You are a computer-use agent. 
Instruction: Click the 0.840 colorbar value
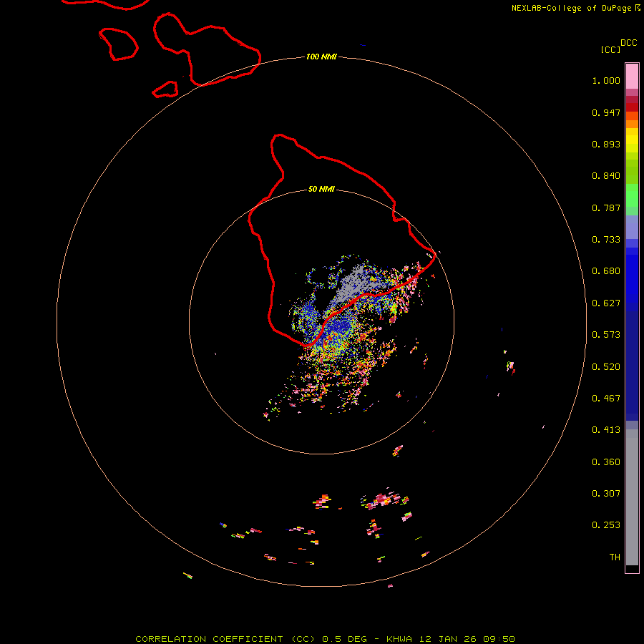click(606, 176)
